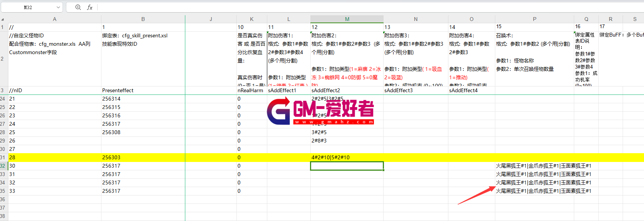Click the 绑定BuFF cell in column R
Viewport: 644px width, 221px height.
coord(610,59)
